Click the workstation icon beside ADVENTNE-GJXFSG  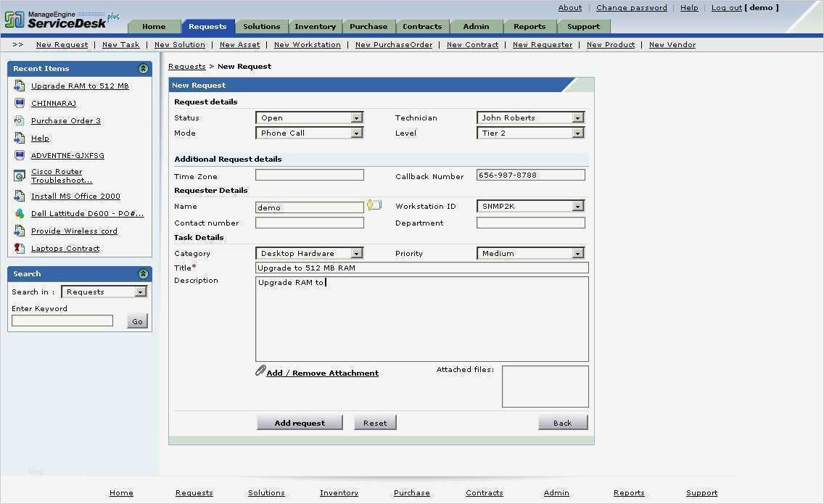point(20,155)
